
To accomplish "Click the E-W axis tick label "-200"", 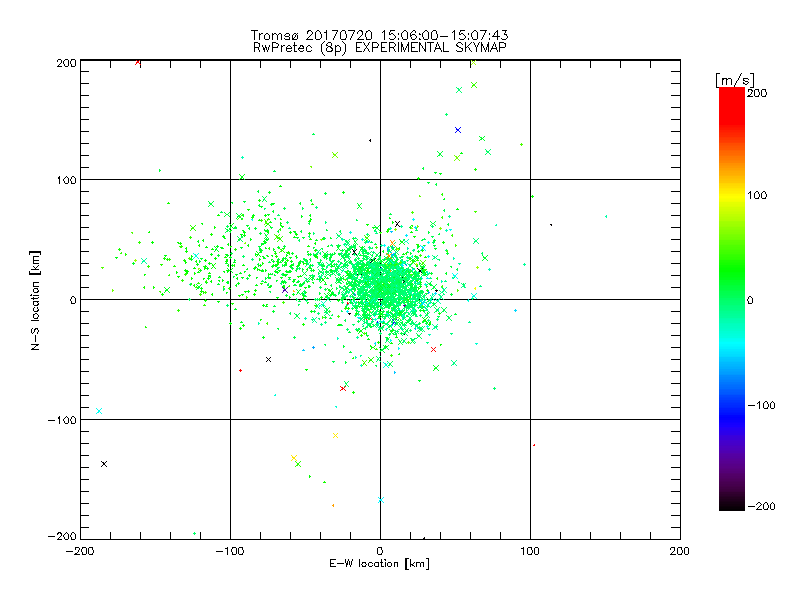I will tap(80, 551).
